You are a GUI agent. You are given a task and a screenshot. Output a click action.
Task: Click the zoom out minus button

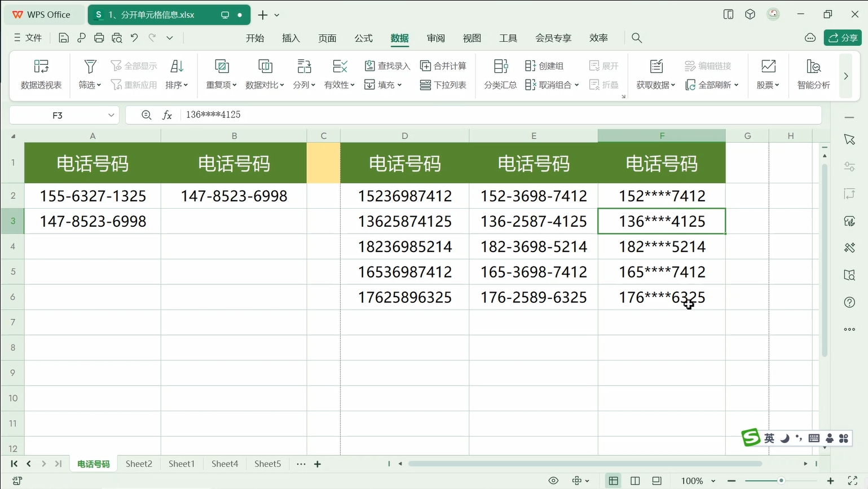(x=732, y=481)
